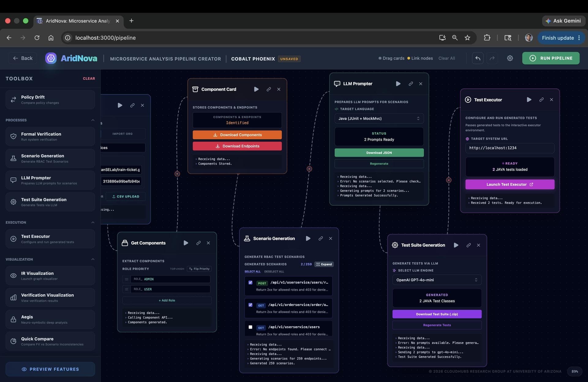Uncheck the POST /api/v1/userservice/users/r… scenario

(x=250, y=283)
